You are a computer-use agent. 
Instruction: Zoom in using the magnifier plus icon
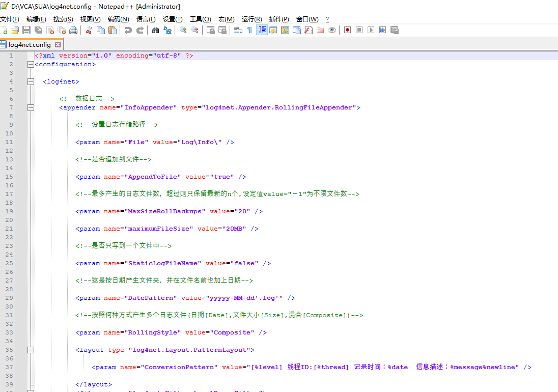coord(183,30)
